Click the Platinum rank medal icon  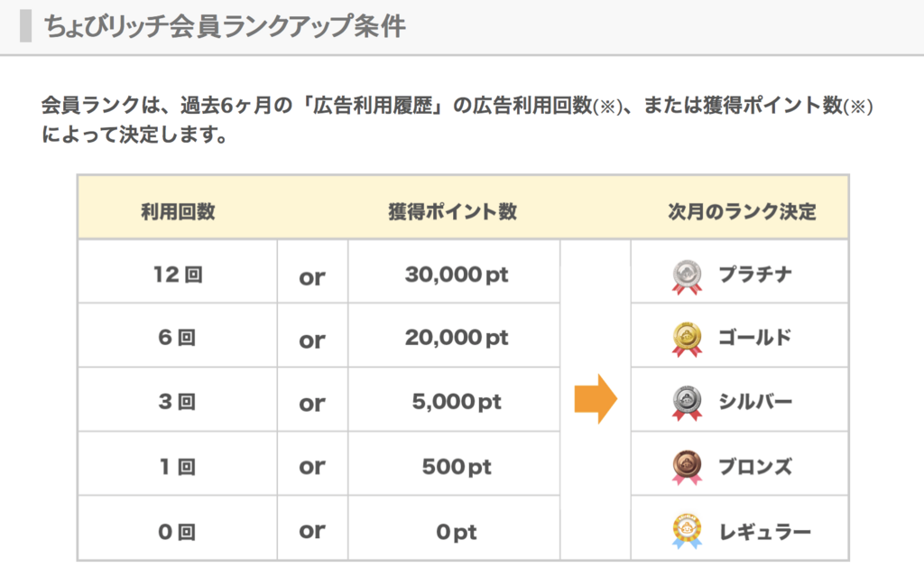[687, 276]
